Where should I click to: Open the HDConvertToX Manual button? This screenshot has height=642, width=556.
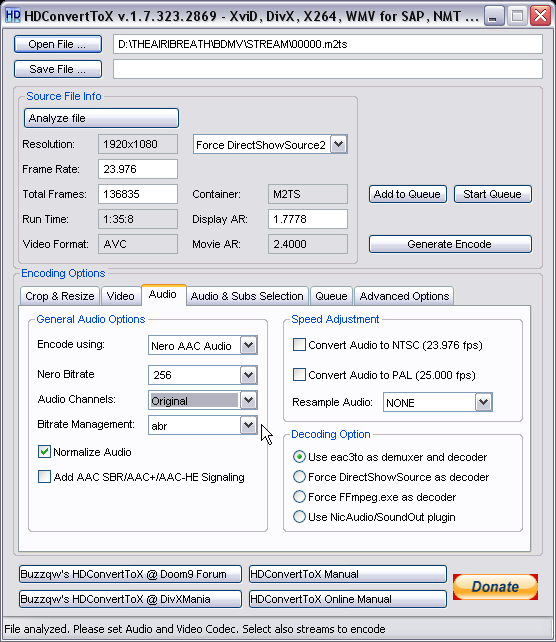348,574
